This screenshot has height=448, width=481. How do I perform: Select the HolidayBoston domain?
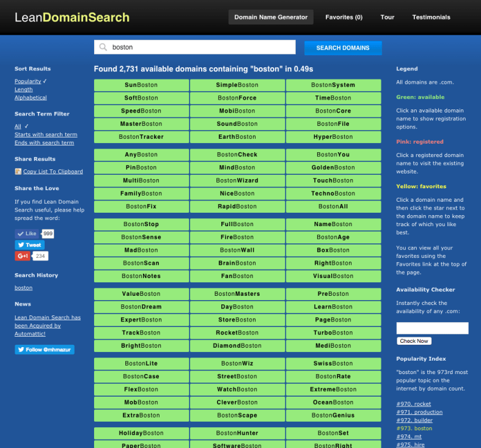[x=141, y=433]
